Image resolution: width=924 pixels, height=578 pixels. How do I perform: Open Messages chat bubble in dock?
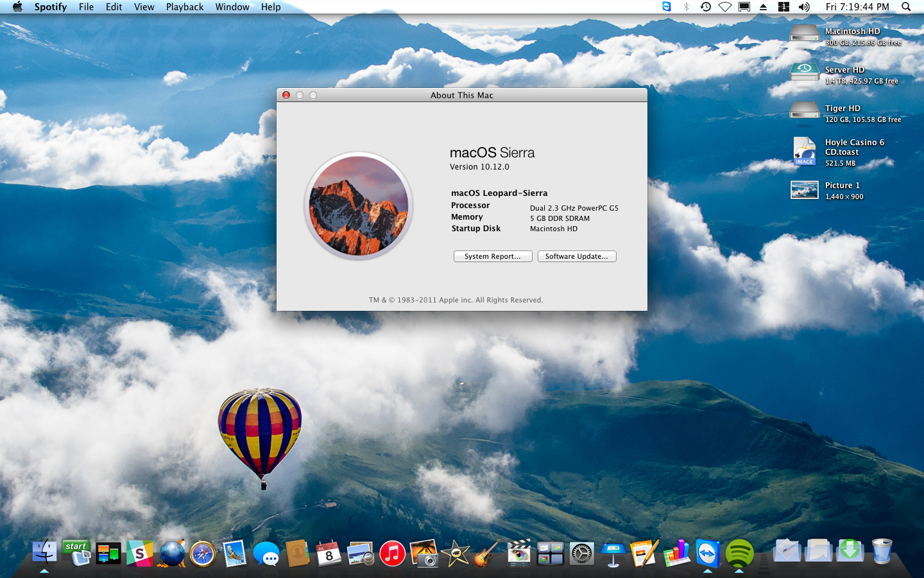coord(266,554)
